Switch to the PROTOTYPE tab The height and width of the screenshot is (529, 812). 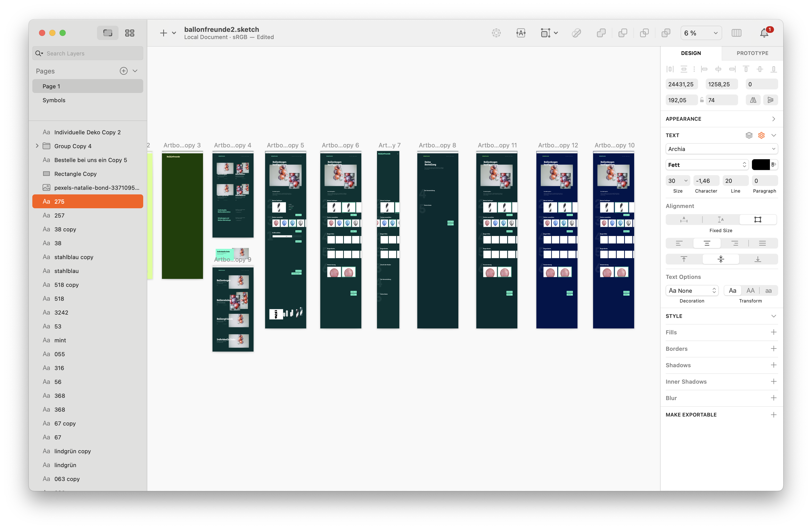pyautogui.click(x=752, y=53)
